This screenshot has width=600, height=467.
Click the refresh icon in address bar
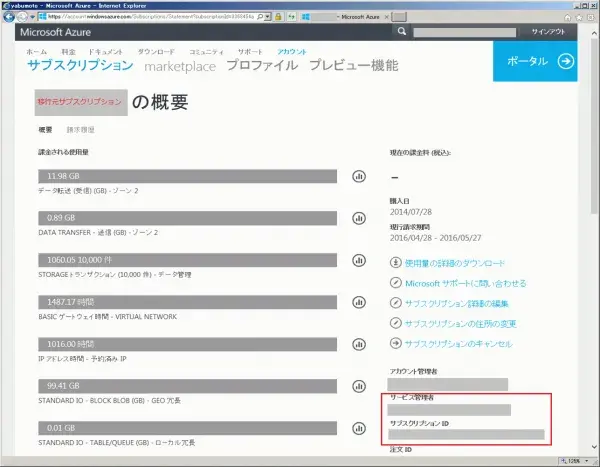coord(292,17)
